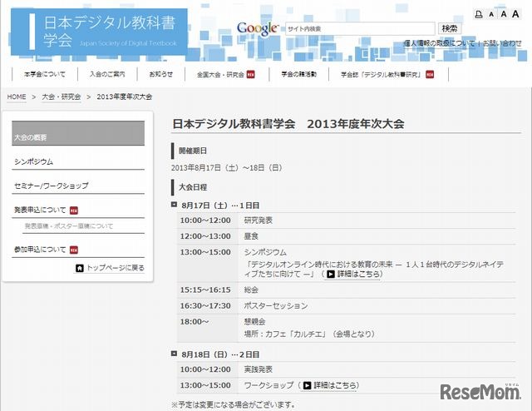Click the 開催期日 heading
Screen dimensions: 532x411
193,151
